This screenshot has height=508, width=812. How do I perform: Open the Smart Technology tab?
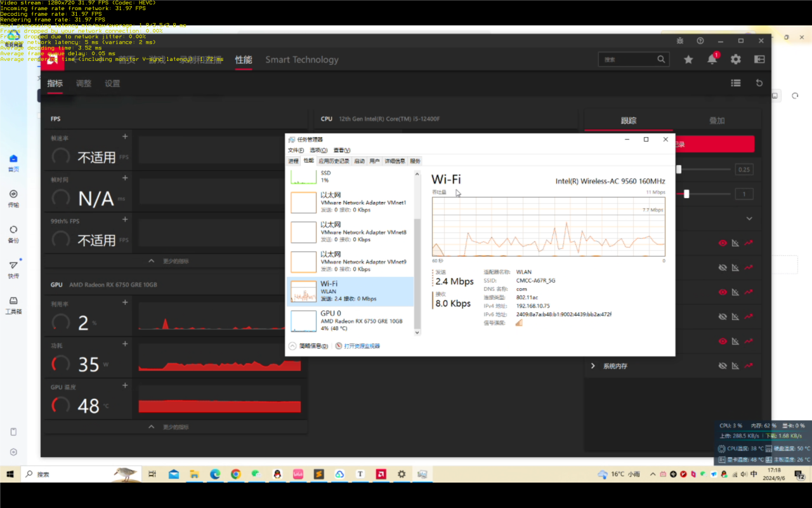coord(302,60)
